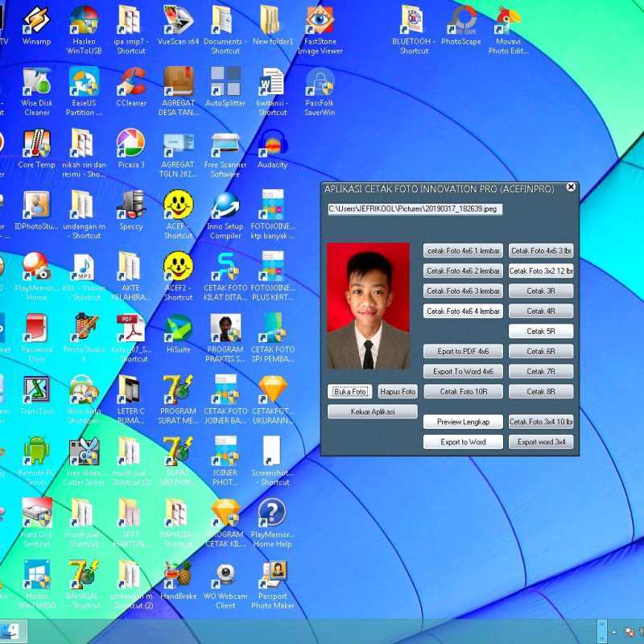Click the Buka Foto button
This screenshot has height=644, width=644.
(x=349, y=390)
